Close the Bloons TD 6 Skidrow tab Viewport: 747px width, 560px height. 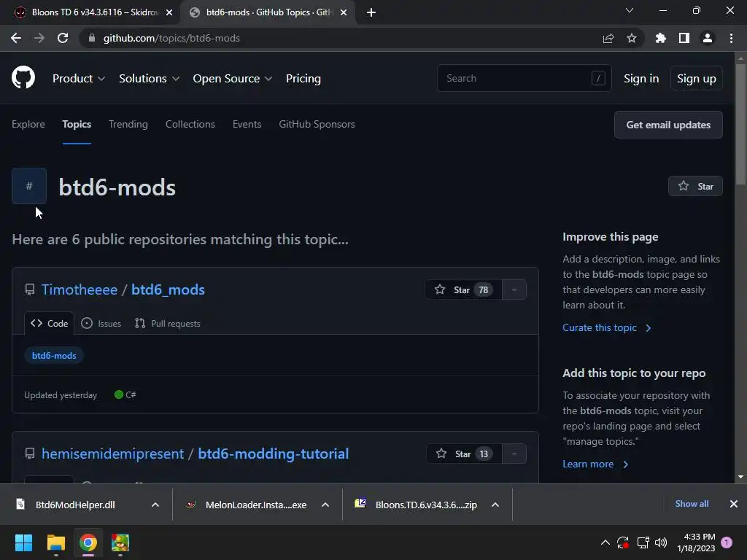169,12
